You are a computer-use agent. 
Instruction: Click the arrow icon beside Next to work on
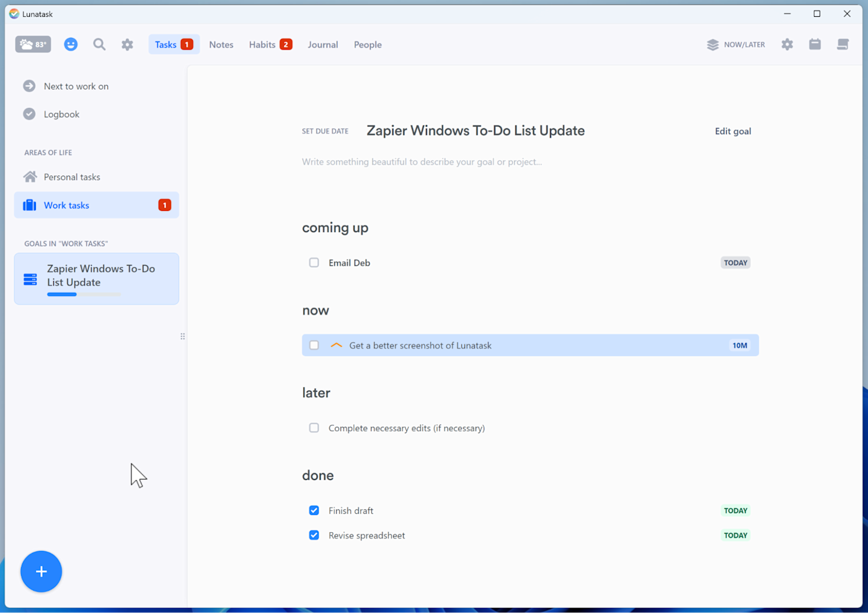click(x=29, y=86)
